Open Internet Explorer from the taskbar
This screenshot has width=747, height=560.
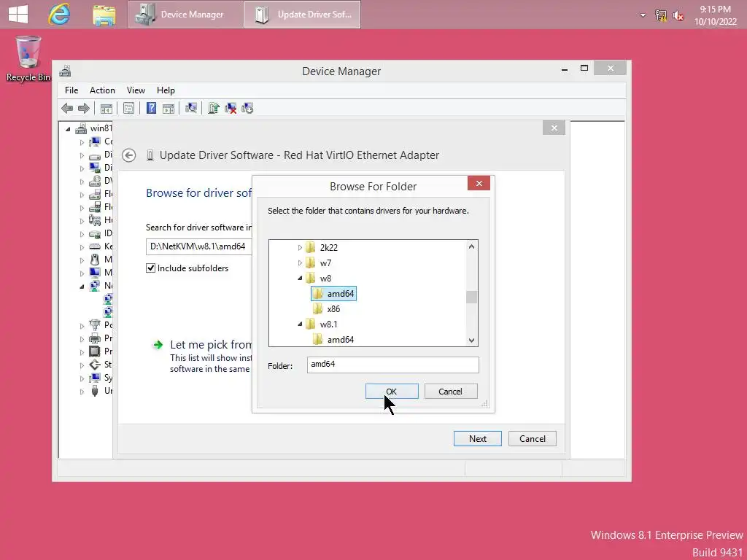coord(59,15)
